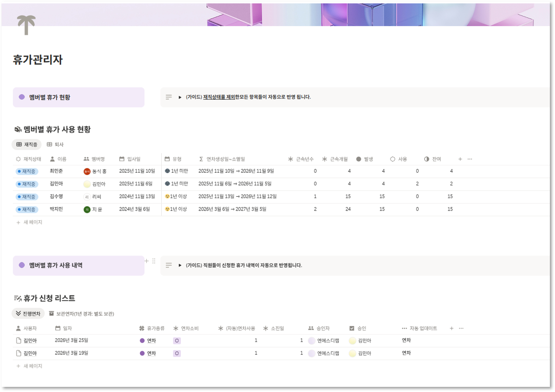Expand the 직원들이 신청한 휴가 내역 guide toggle
555x392 pixels.
180,265
